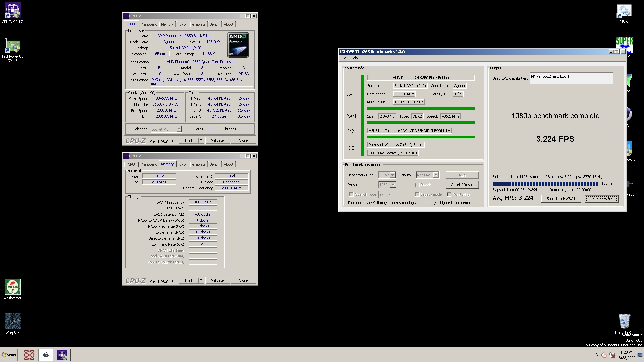
Task: Click the muted volume tray icon
Action: (x=604, y=355)
